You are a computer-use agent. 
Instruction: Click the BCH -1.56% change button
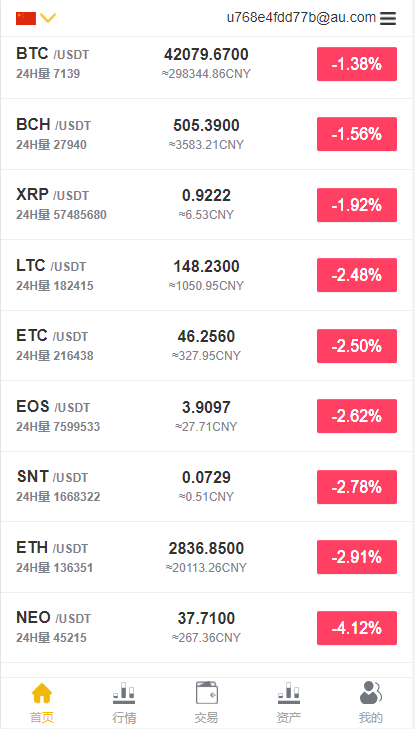(357, 134)
